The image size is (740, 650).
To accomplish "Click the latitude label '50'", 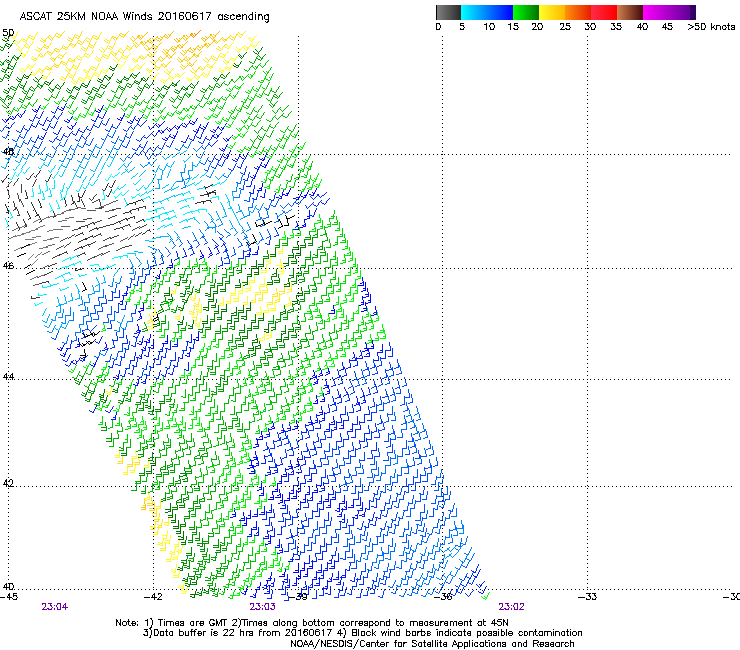I will coord(8,33).
